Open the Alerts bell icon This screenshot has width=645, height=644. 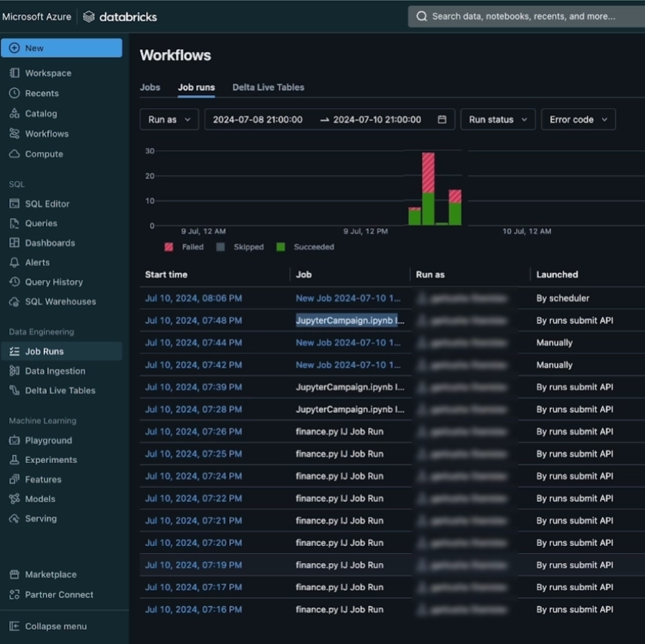14,262
